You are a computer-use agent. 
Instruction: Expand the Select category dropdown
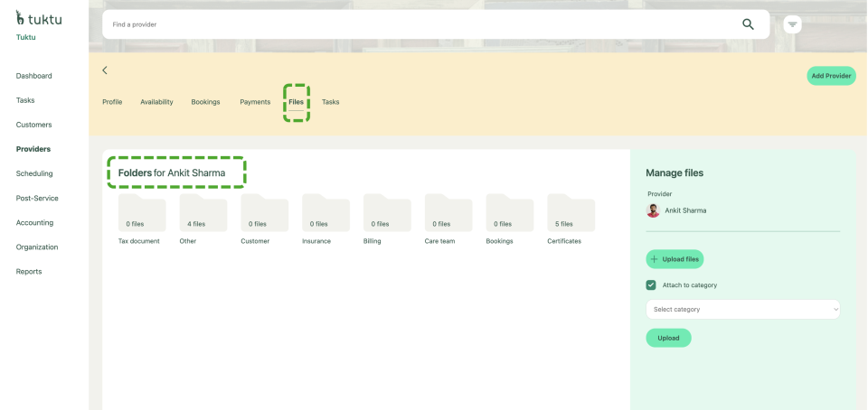pos(742,310)
